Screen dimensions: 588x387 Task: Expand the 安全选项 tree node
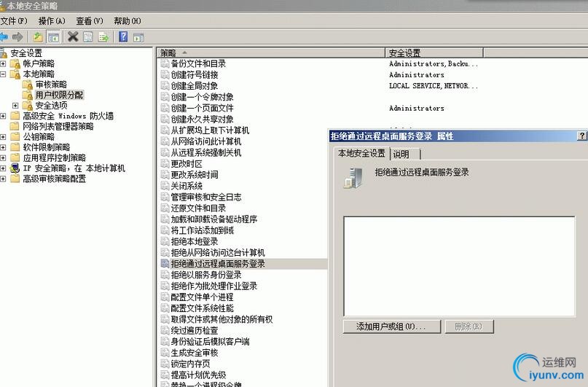coord(15,106)
